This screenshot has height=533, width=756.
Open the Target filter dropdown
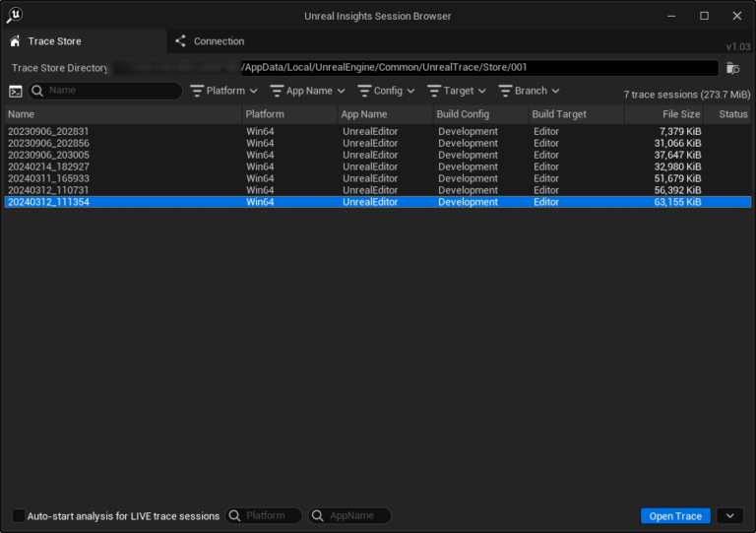[457, 91]
